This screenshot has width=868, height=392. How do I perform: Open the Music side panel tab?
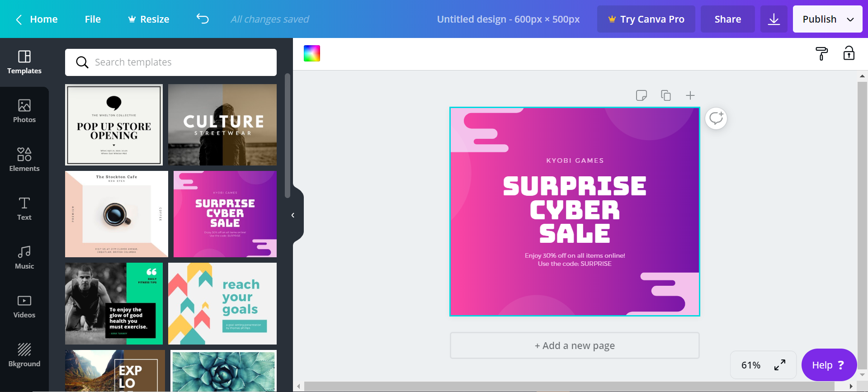coord(24,258)
